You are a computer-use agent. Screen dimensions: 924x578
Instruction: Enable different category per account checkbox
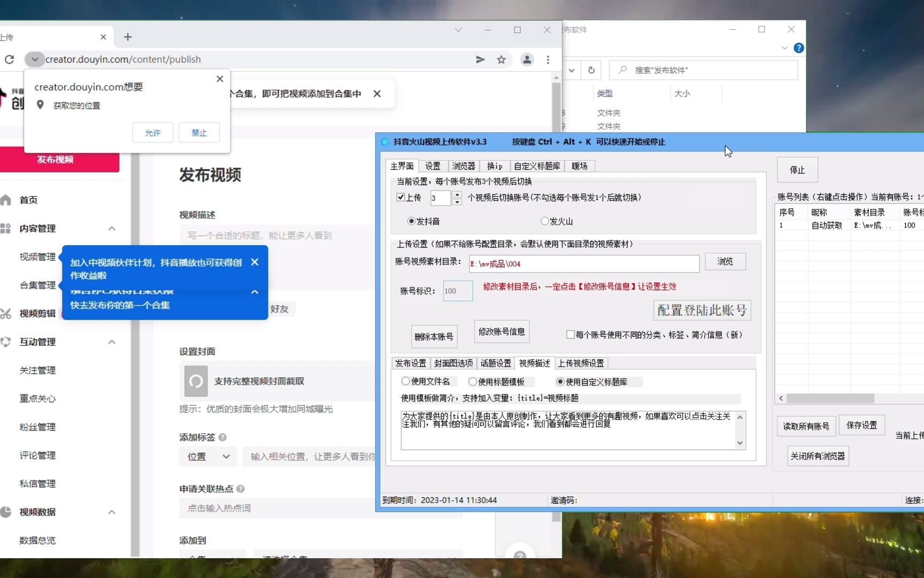pyautogui.click(x=571, y=334)
